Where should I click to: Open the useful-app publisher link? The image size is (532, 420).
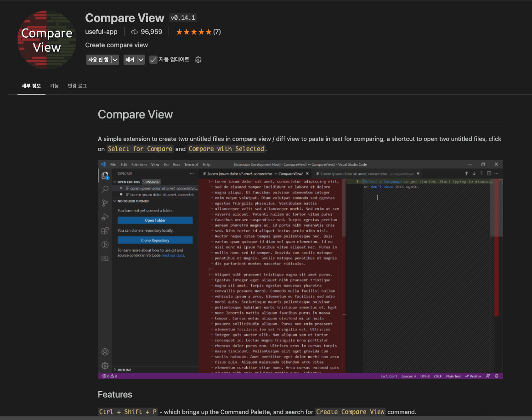(101, 32)
